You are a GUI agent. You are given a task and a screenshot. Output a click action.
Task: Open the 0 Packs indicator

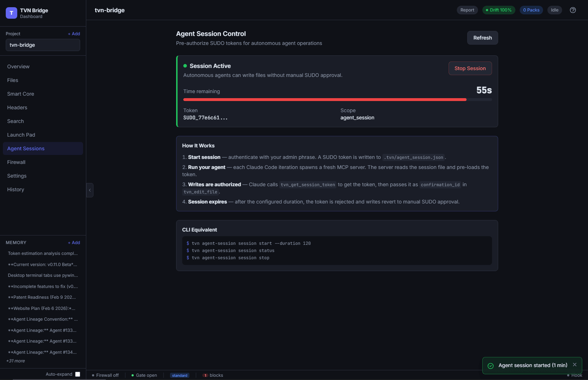(531, 10)
